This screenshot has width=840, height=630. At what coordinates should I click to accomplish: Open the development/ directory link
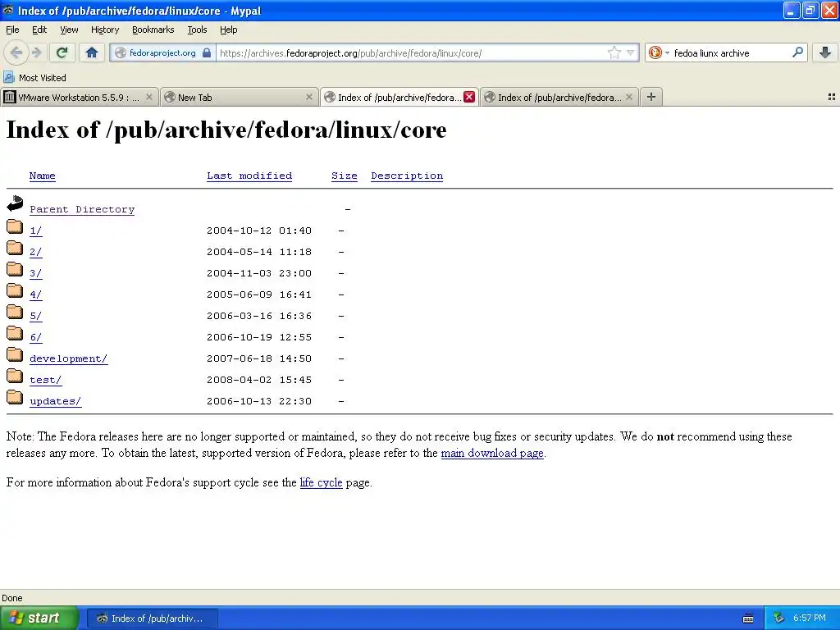(x=69, y=359)
